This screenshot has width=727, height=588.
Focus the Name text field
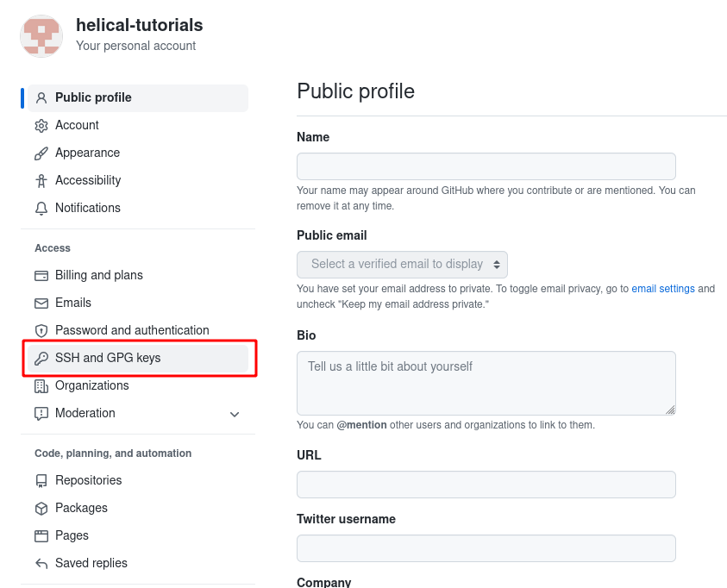pos(486,166)
